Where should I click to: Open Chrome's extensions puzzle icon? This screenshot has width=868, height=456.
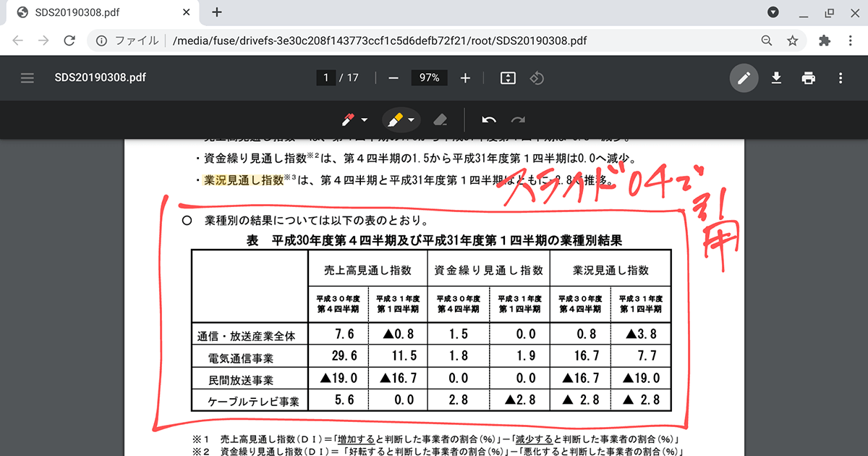click(x=824, y=41)
